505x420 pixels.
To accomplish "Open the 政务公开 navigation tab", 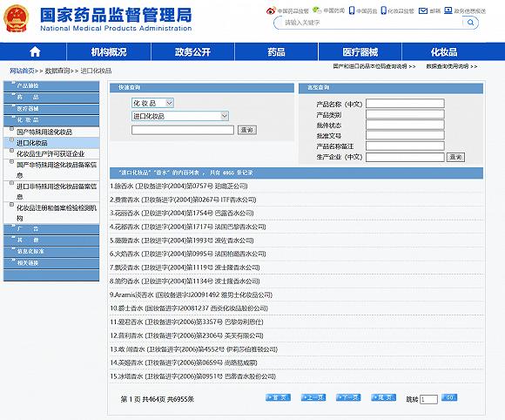I will coord(192,52).
